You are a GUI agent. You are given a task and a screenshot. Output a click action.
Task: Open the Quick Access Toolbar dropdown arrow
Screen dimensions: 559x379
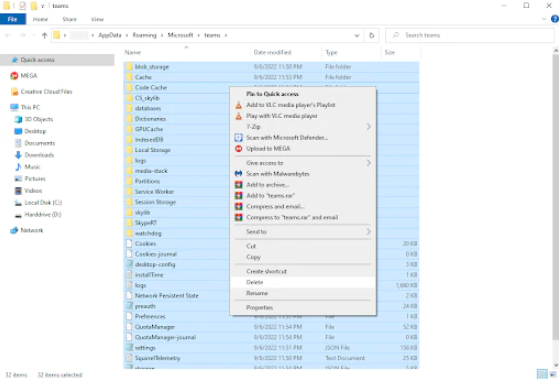coord(42,6)
